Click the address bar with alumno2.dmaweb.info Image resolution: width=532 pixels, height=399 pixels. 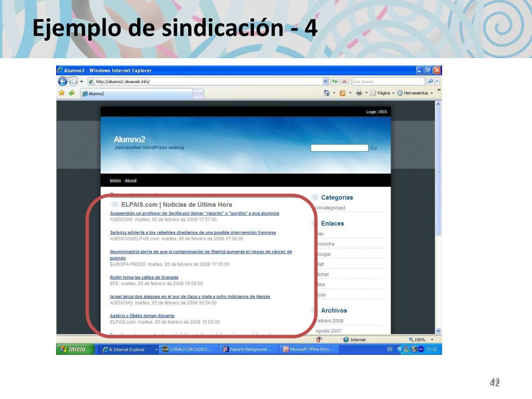[205, 82]
